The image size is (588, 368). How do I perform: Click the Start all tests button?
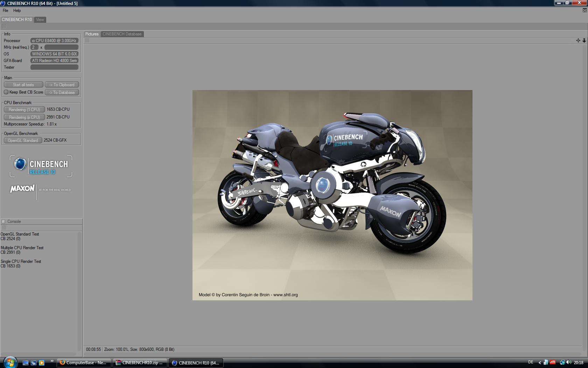[x=23, y=85]
